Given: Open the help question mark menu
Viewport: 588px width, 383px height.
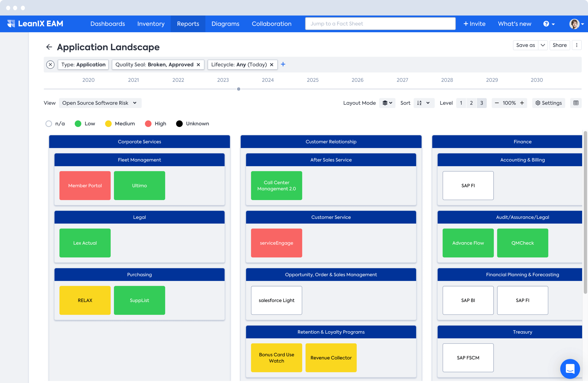Looking at the screenshot, I should pos(549,24).
